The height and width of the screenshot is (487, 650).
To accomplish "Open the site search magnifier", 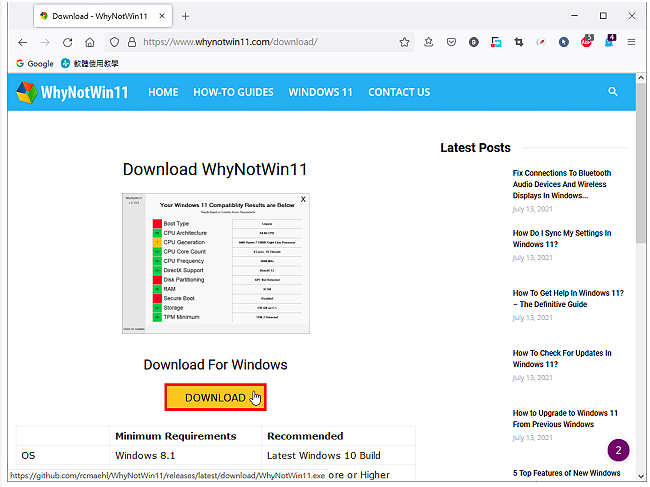I will click(x=613, y=92).
